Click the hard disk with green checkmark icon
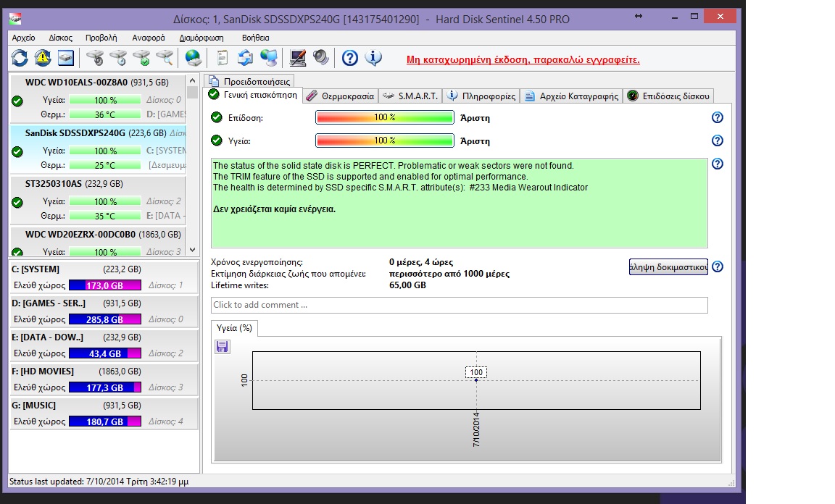The height and width of the screenshot is (504, 835). coord(141,57)
